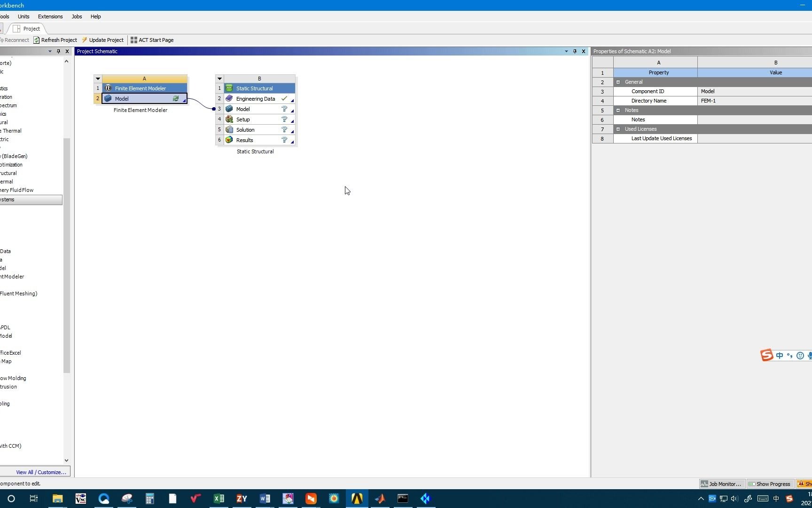Click Show Progress button
Screen dimensions: 812x508
[770, 484]
